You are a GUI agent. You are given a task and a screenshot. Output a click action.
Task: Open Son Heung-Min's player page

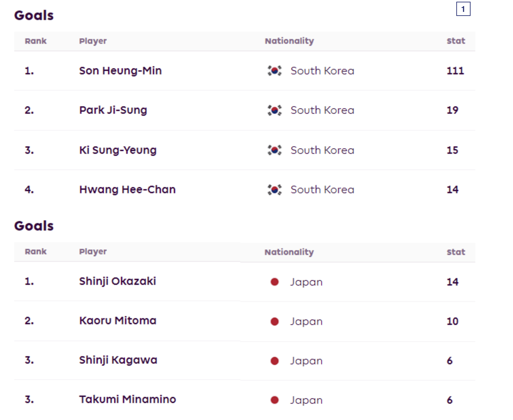pyautogui.click(x=120, y=71)
